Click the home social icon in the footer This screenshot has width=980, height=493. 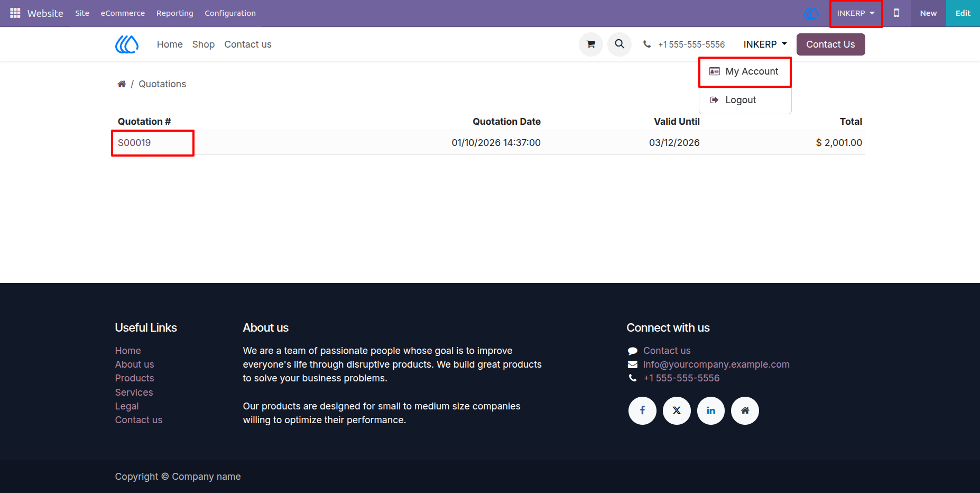coord(745,410)
